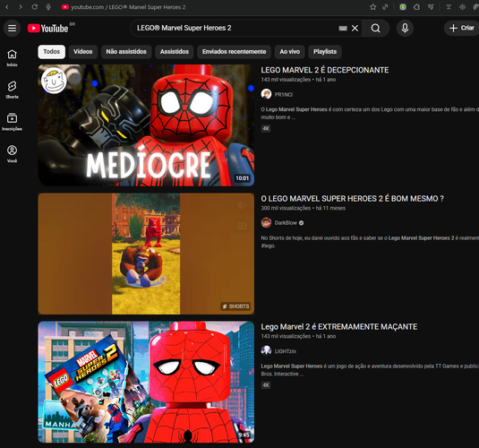Click the DarkBlow channel avatar
Image resolution: width=479 pixels, height=448 pixels.
point(266,222)
